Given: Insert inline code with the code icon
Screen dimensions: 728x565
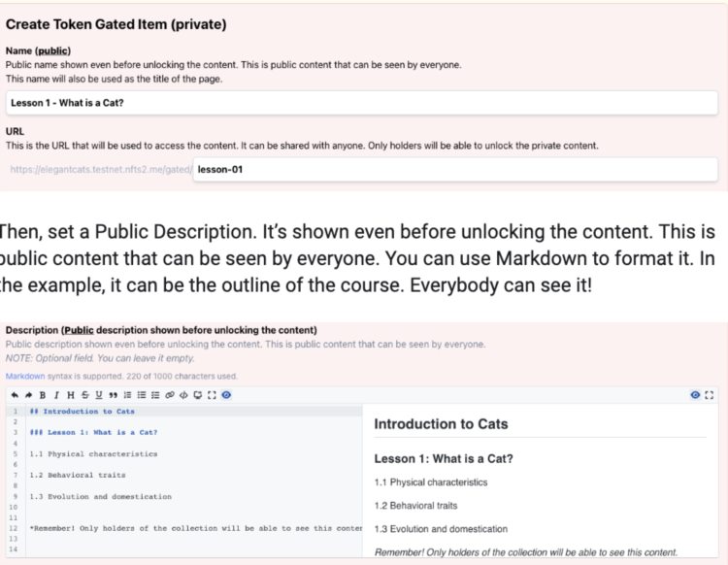Looking at the screenshot, I should pyautogui.click(x=183, y=395).
